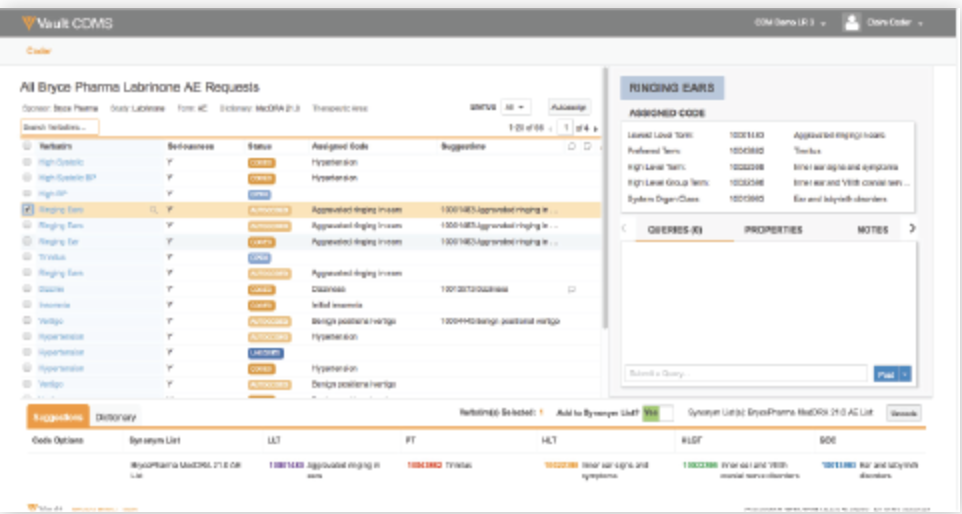Click the request list vertical scrollbar
This screenshot has width=962, height=514.
click(605, 196)
